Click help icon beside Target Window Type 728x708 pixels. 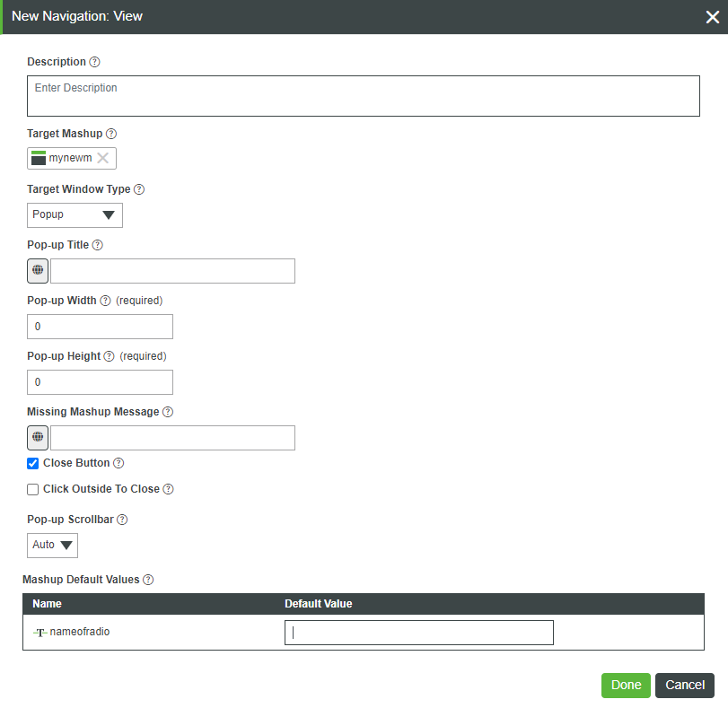139,189
